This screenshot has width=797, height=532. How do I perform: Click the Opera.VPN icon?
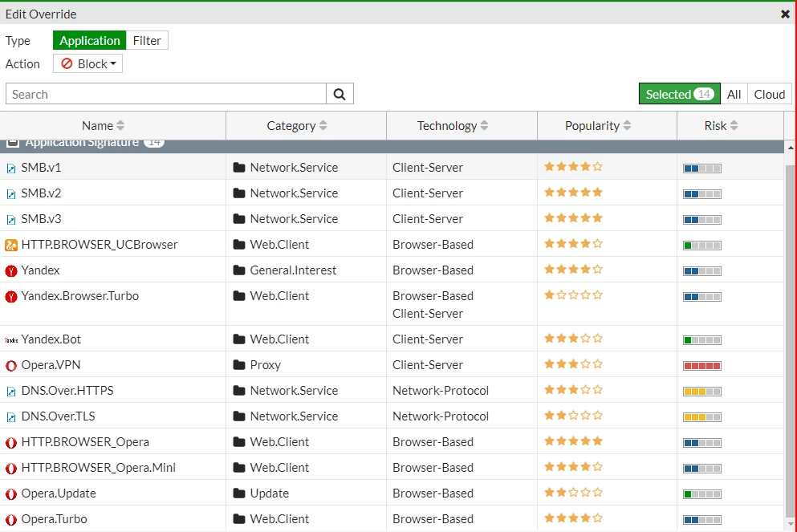coord(11,365)
